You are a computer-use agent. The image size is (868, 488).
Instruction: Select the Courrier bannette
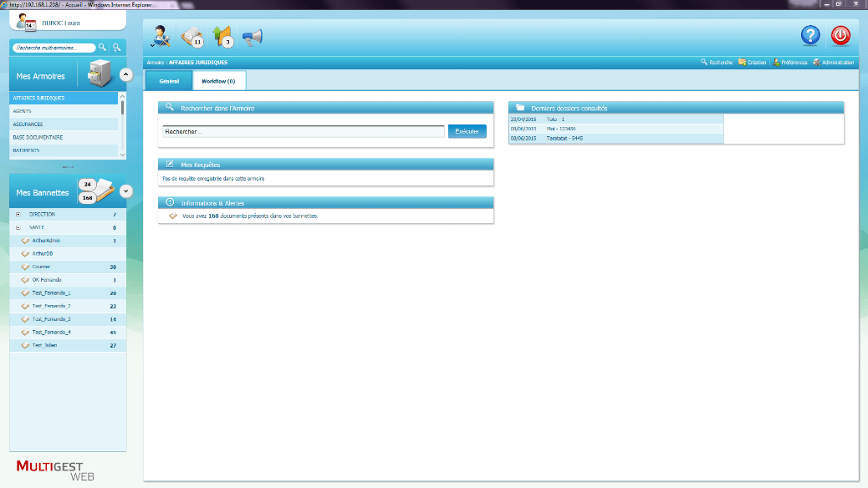[x=42, y=267]
